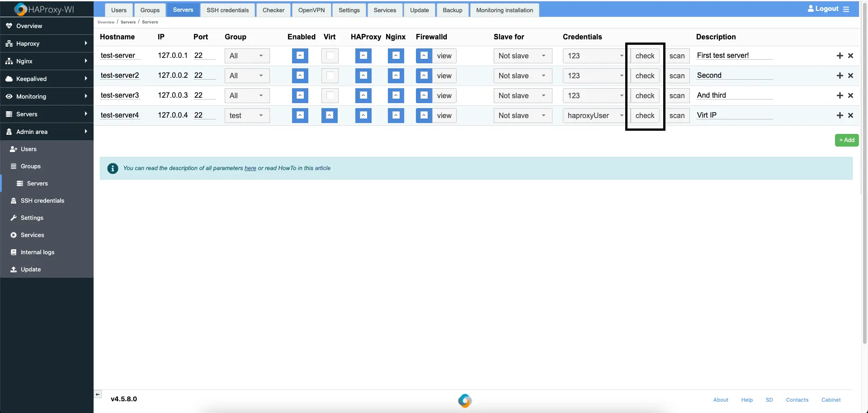This screenshot has height=413, width=868.
Task: Click the page's vertical scrollbar
Action: [864, 181]
